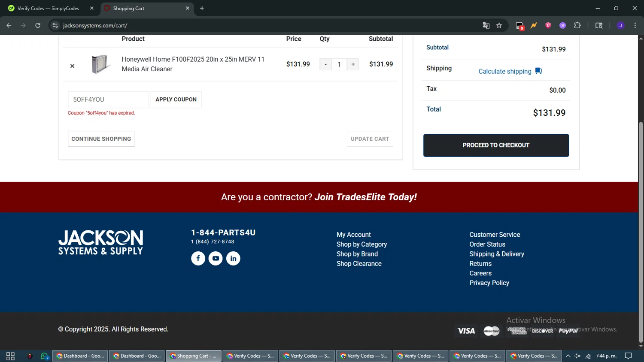This screenshot has width=644, height=362.
Task: Click the taskbar clock showing 7:44 p. m.
Action: coord(606,356)
